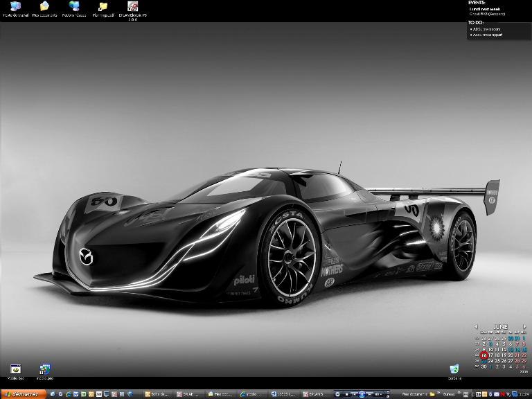Screen dimensions: 532x399
Task: Select the red-circled date 16 in calendar
Action: tap(484, 355)
